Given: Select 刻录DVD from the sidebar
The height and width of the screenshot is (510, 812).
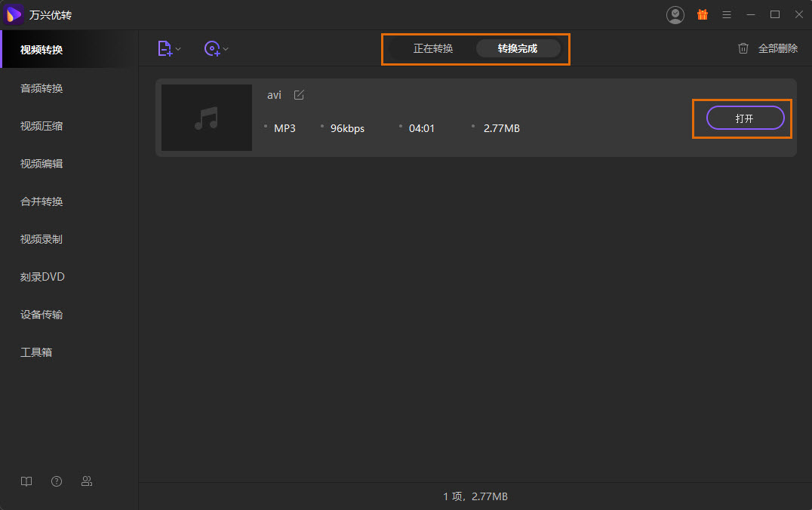Looking at the screenshot, I should [43, 277].
